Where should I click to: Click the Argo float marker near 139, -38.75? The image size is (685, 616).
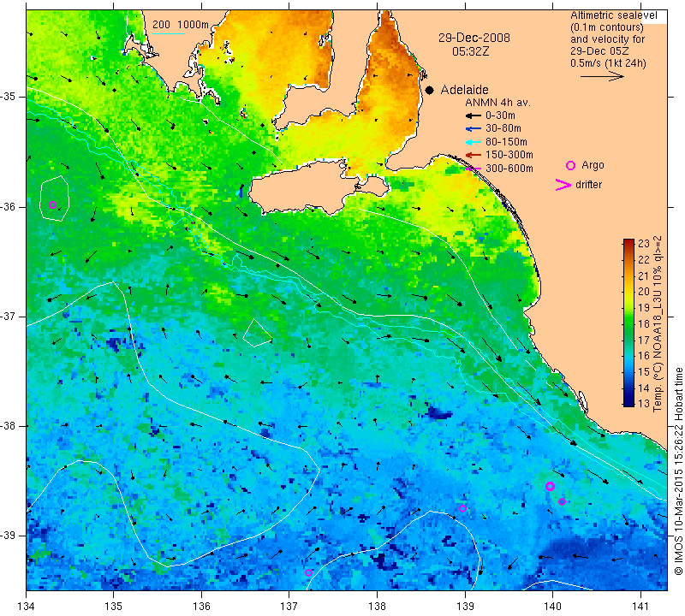coord(462,508)
